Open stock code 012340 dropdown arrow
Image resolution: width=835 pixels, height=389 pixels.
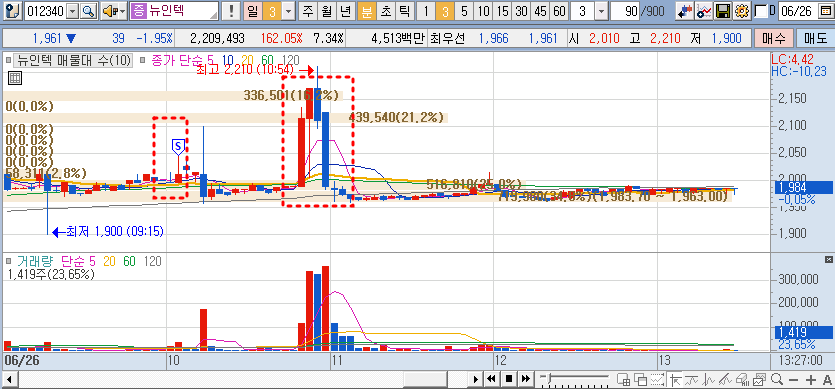click(73, 11)
